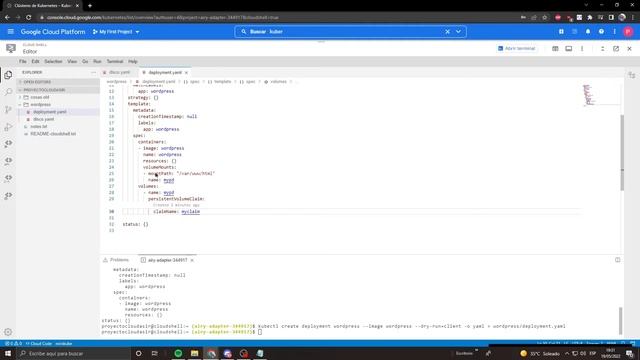Open Cloud Shell more options kebab menu
The image size is (640, 360).
[582, 49]
